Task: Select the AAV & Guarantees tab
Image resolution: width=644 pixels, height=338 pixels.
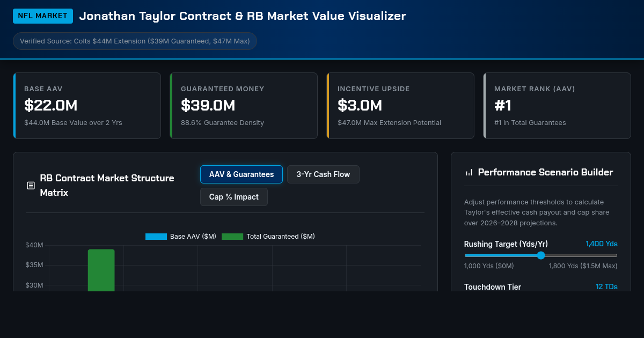Action: coord(241,174)
